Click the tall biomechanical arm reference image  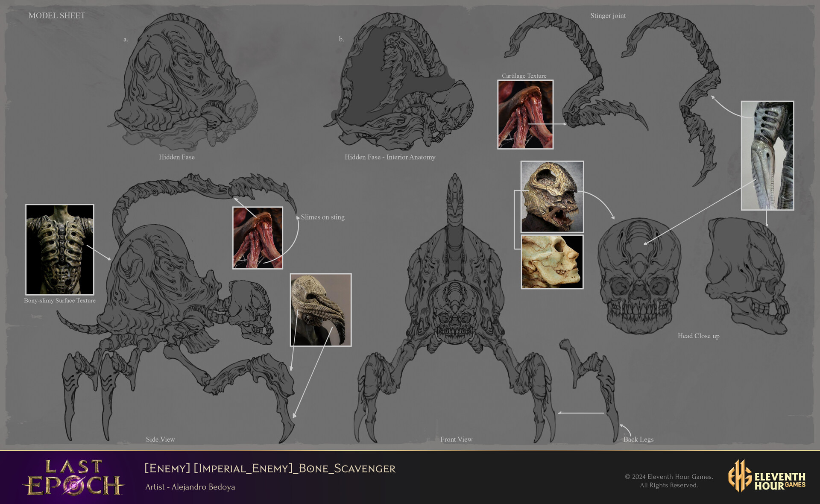tap(767, 155)
